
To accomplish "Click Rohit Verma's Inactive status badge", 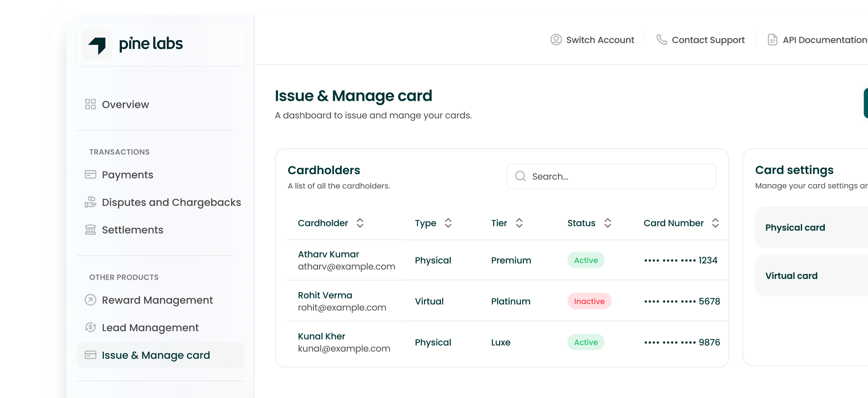I will [x=589, y=301].
